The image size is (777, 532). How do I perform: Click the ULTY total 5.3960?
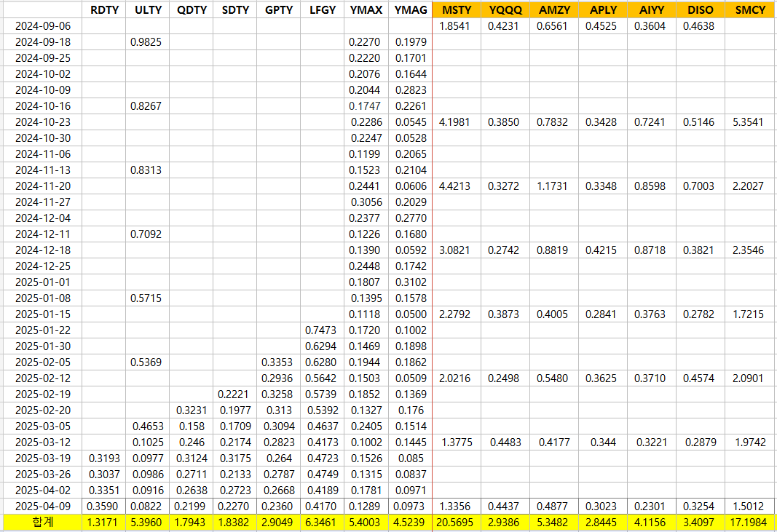(148, 522)
